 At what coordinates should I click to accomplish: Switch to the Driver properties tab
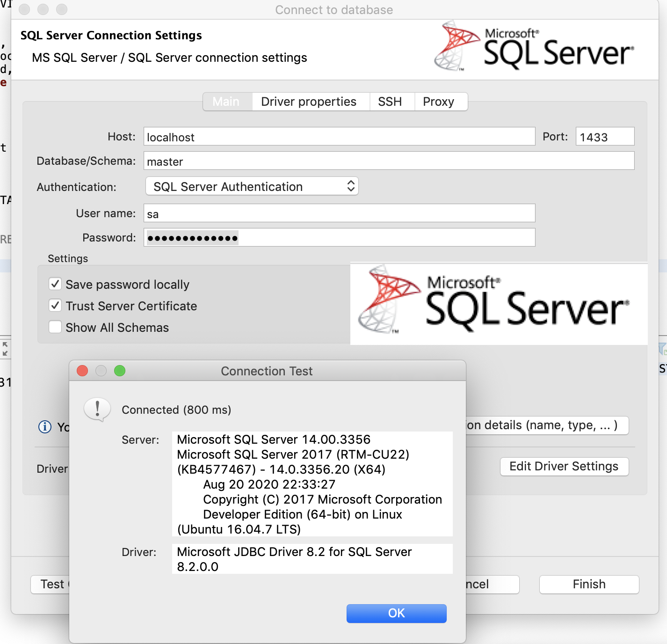tap(310, 101)
